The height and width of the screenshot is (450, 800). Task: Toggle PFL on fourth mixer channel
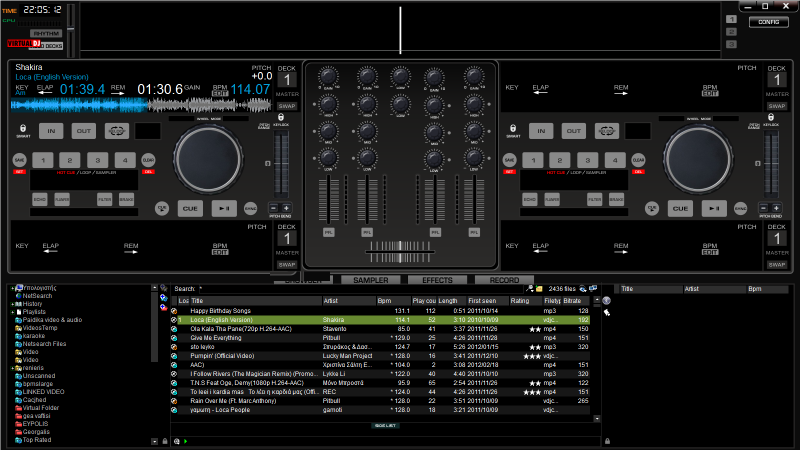click(x=474, y=232)
